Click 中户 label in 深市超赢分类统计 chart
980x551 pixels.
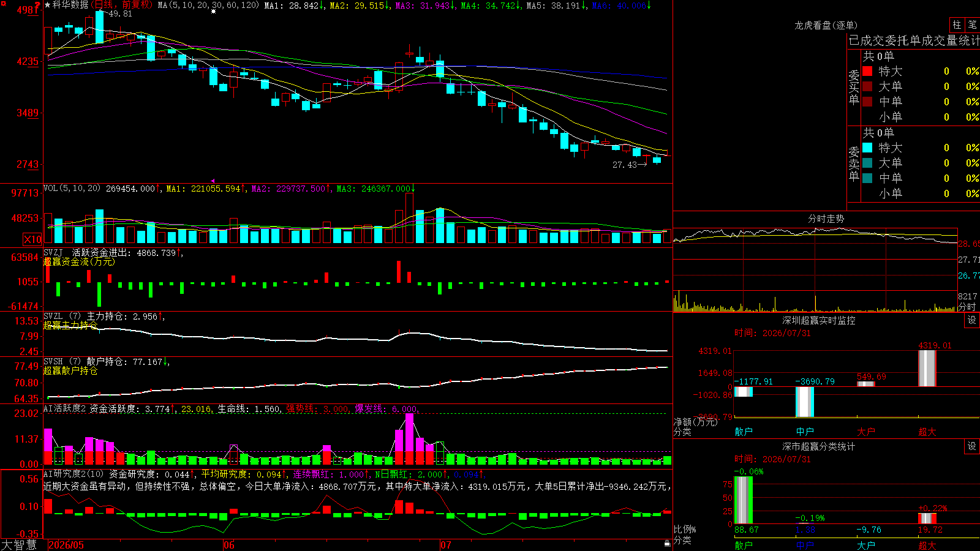click(805, 545)
